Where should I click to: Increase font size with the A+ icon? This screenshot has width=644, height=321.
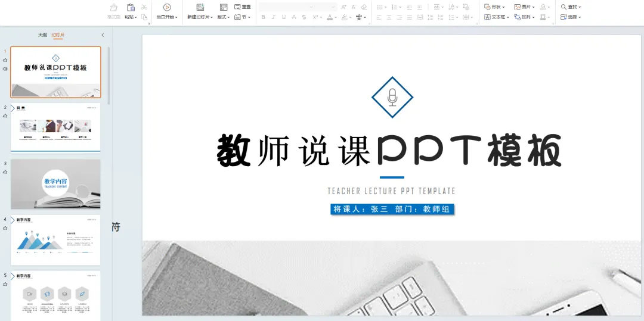pyautogui.click(x=344, y=7)
